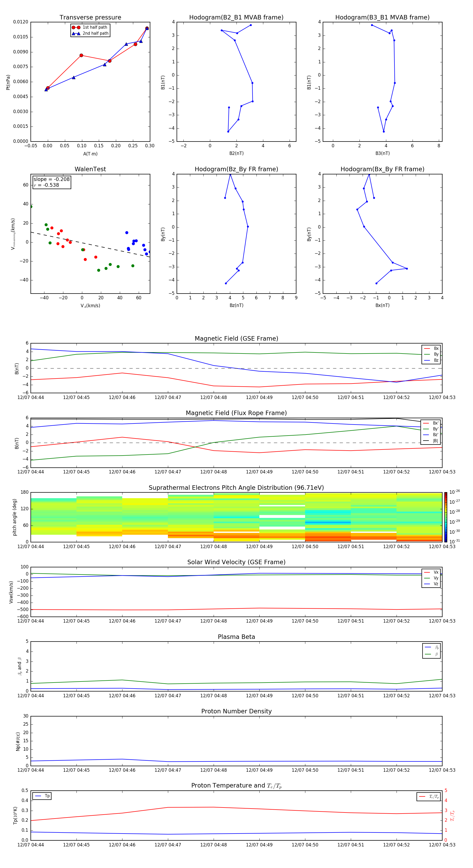This screenshot has height=868, width=473.
Task: Click the 'r = -0.538' annotation text
Action: click(x=47, y=185)
